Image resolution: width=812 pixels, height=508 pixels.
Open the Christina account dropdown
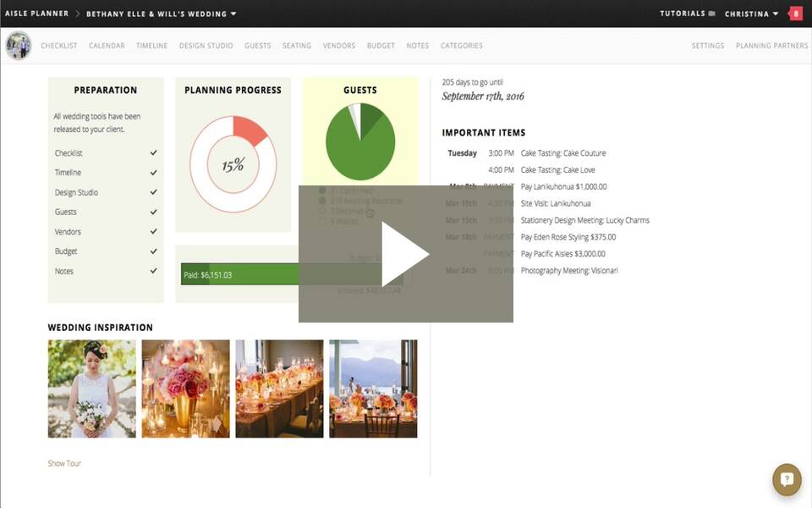tap(751, 14)
